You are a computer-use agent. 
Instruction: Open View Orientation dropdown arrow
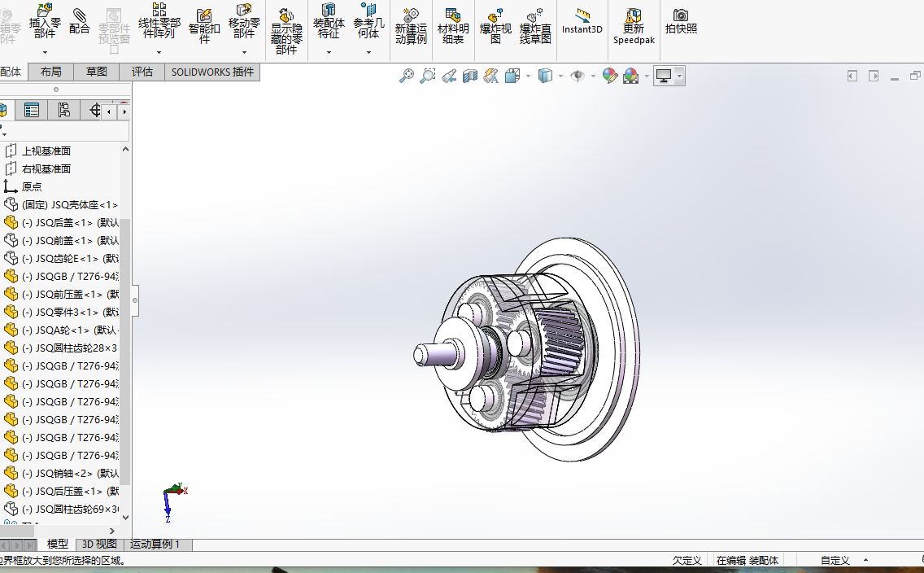(x=528, y=76)
